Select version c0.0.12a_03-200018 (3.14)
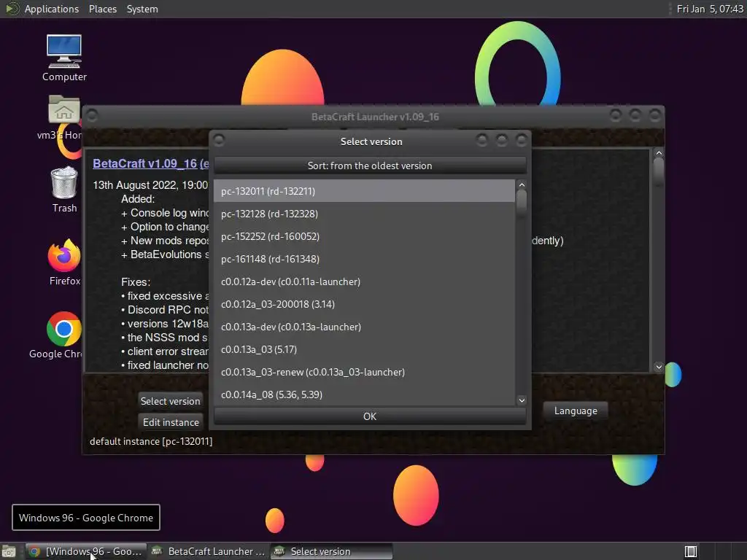Image resolution: width=747 pixels, height=560 pixels. coord(364,304)
